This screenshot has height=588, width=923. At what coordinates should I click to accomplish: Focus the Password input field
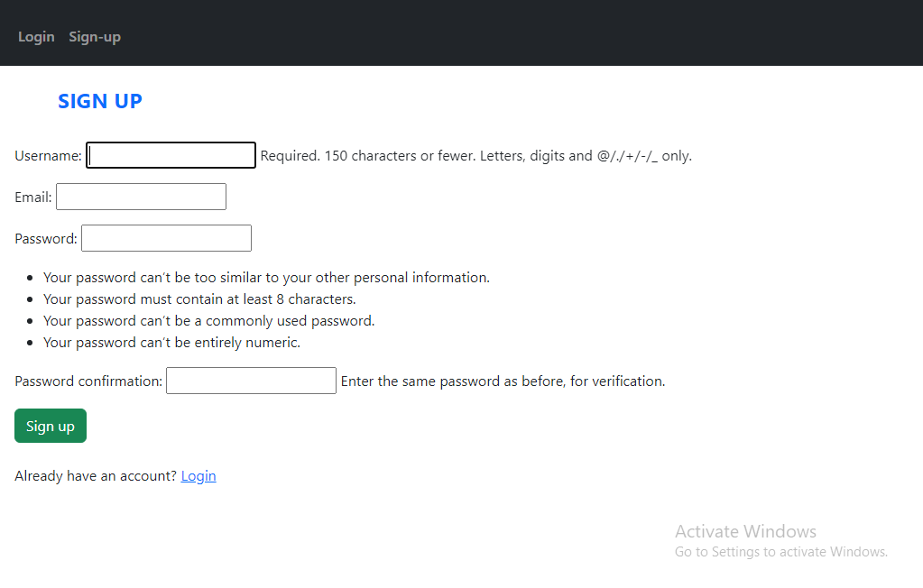pos(167,238)
